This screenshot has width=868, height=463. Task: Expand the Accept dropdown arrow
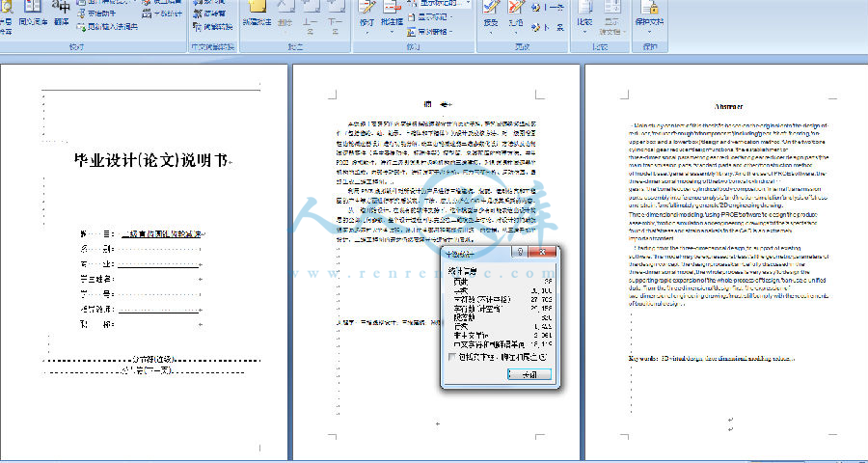[491, 33]
